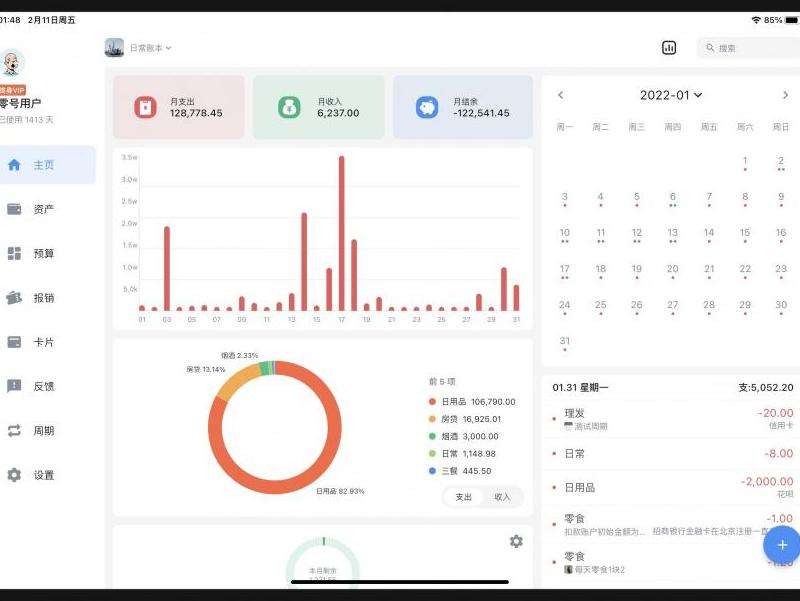Click the day 03 bar in chart
This screenshot has height=601, width=800.
click(x=167, y=268)
